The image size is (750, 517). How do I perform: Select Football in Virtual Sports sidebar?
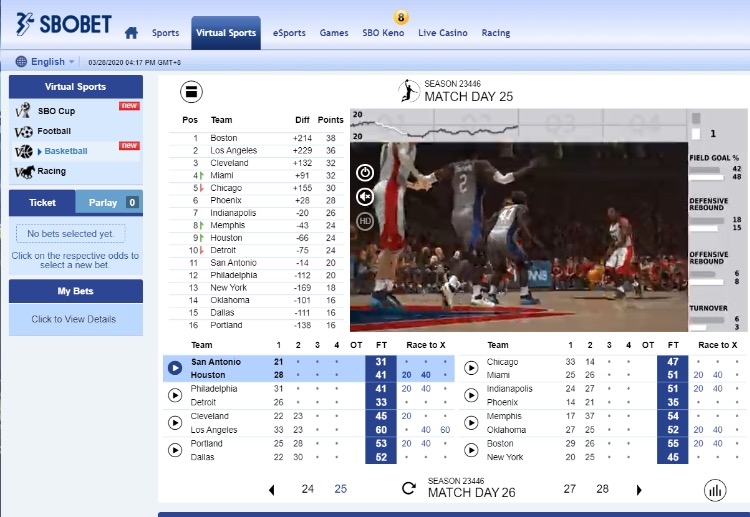tap(54, 131)
